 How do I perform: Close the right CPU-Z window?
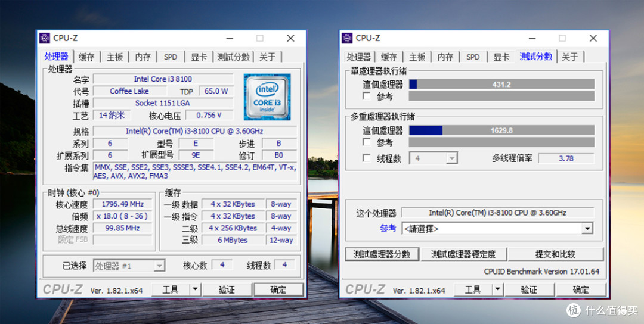[593, 38]
